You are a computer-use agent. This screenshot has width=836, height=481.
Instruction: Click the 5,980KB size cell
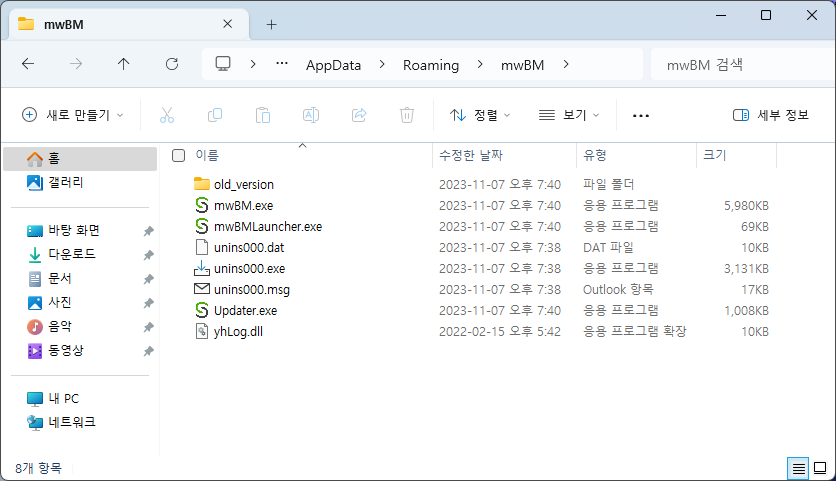click(x=746, y=206)
